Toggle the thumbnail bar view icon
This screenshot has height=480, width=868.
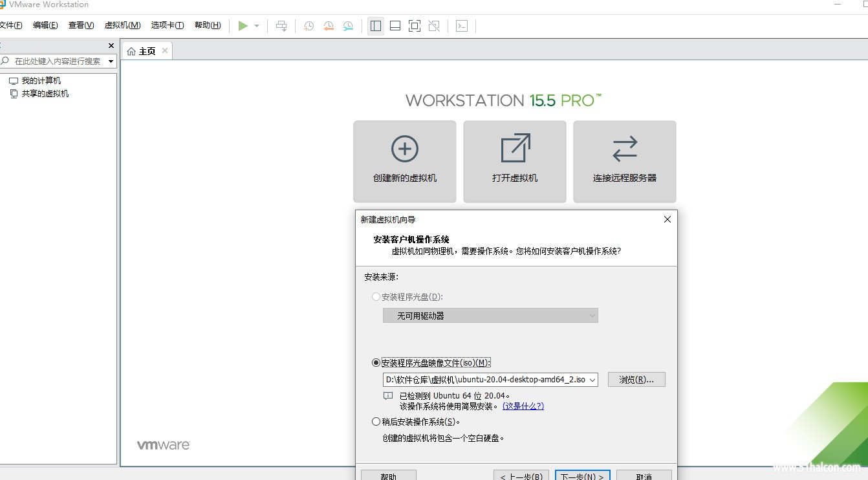[x=395, y=26]
